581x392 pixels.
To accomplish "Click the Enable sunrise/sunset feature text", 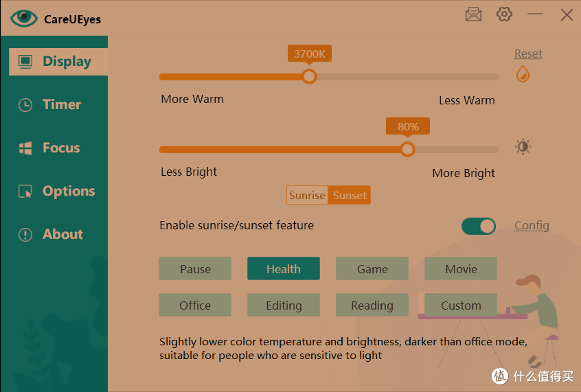I will [237, 225].
